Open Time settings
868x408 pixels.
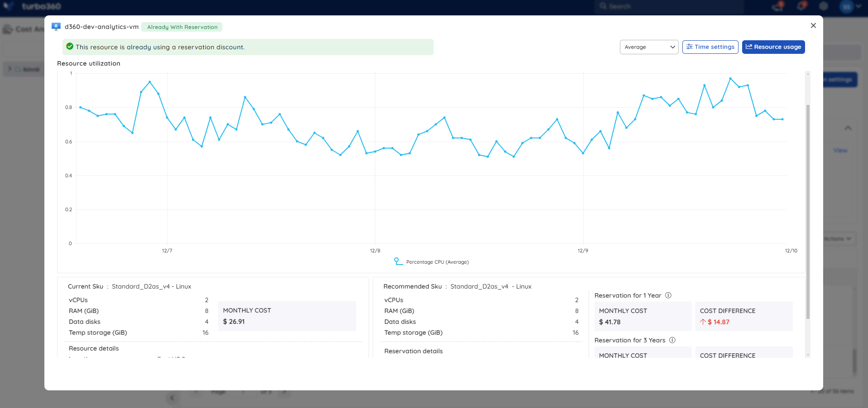click(710, 47)
